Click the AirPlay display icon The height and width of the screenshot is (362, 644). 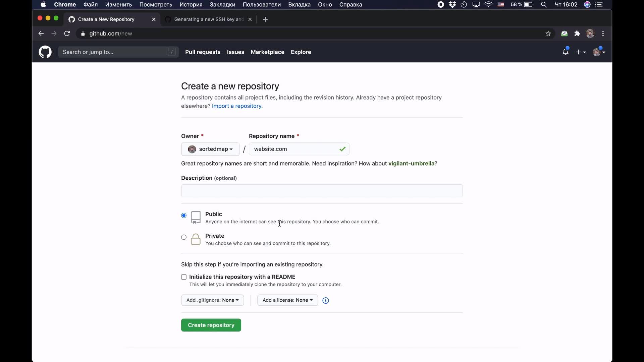point(476,5)
